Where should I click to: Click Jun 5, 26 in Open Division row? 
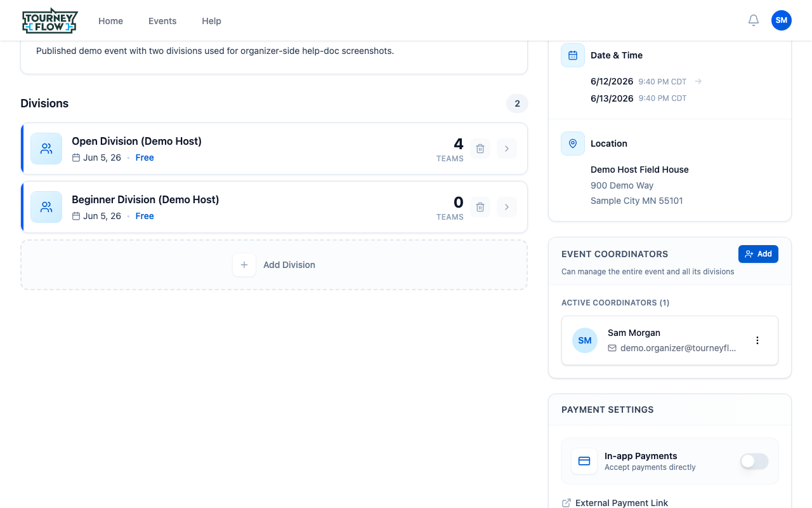click(102, 157)
